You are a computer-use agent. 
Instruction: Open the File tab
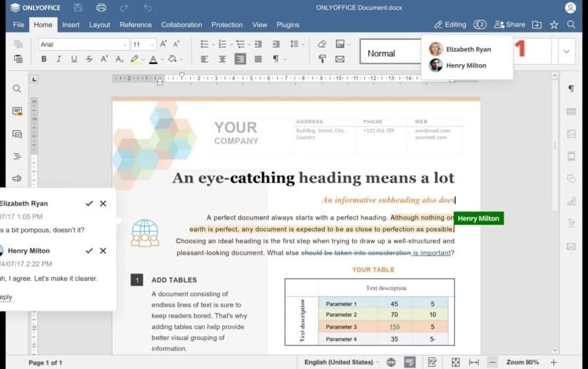[x=18, y=25]
